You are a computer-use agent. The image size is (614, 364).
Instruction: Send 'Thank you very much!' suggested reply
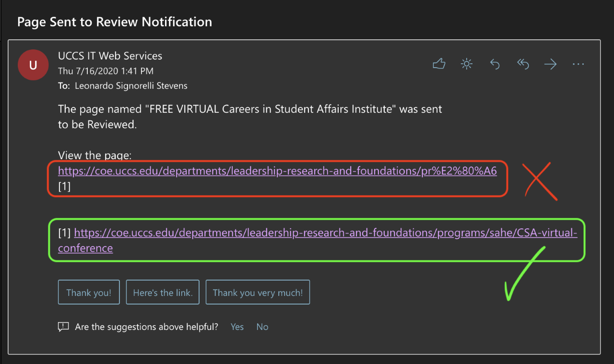pyautogui.click(x=258, y=293)
